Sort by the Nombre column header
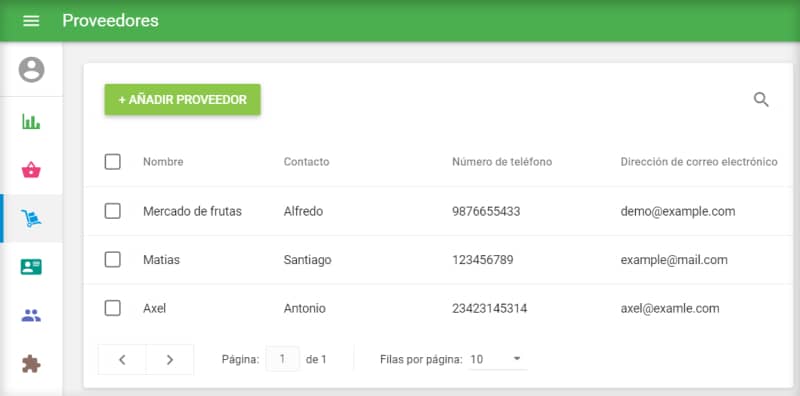Viewport: 800px width, 396px height. (x=163, y=162)
